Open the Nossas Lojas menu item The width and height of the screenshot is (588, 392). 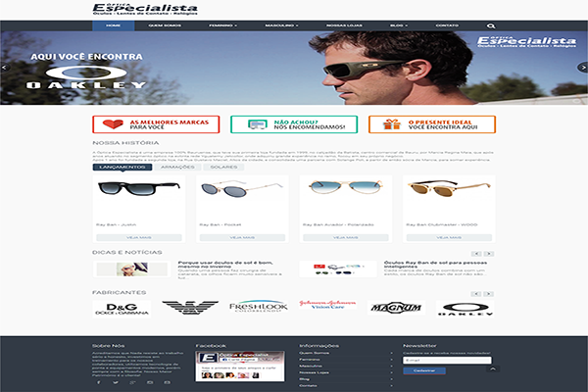(344, 25)
